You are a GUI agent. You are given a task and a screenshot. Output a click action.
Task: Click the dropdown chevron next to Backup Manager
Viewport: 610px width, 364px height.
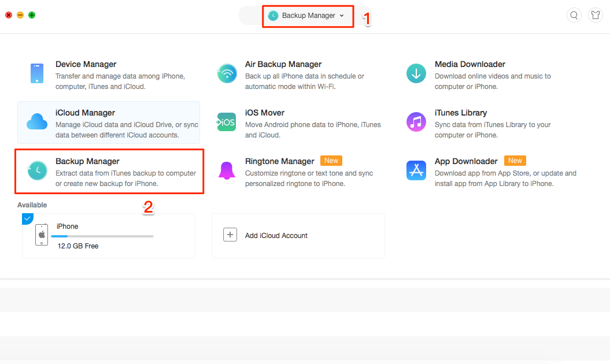[x=342, y=16]
